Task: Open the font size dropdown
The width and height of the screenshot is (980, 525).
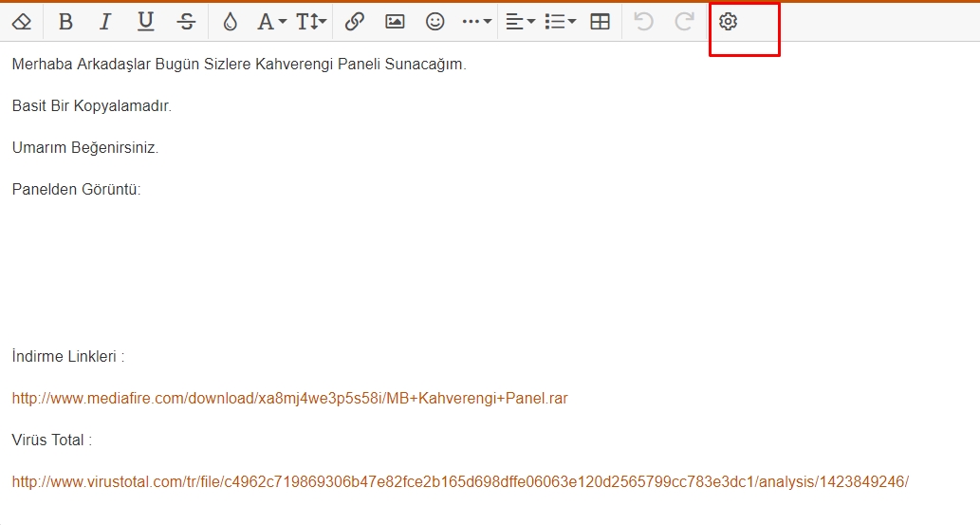Action: [311, 22]
